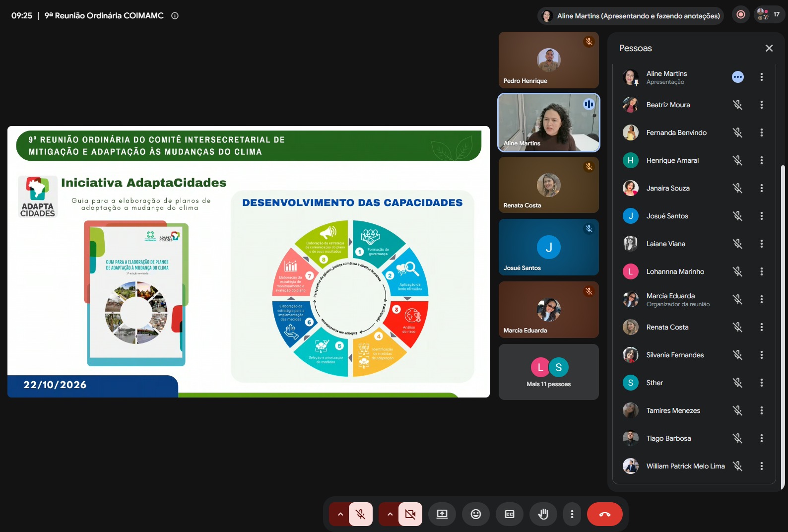788x532 pixels.
Task: Open more options in bottom call bar
Action: (572, 514)
